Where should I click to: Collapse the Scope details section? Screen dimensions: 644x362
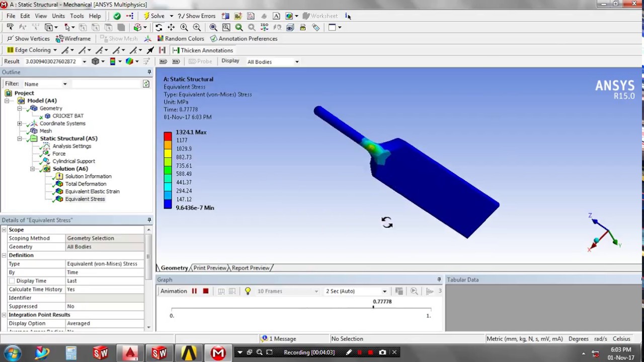[4, 230]
